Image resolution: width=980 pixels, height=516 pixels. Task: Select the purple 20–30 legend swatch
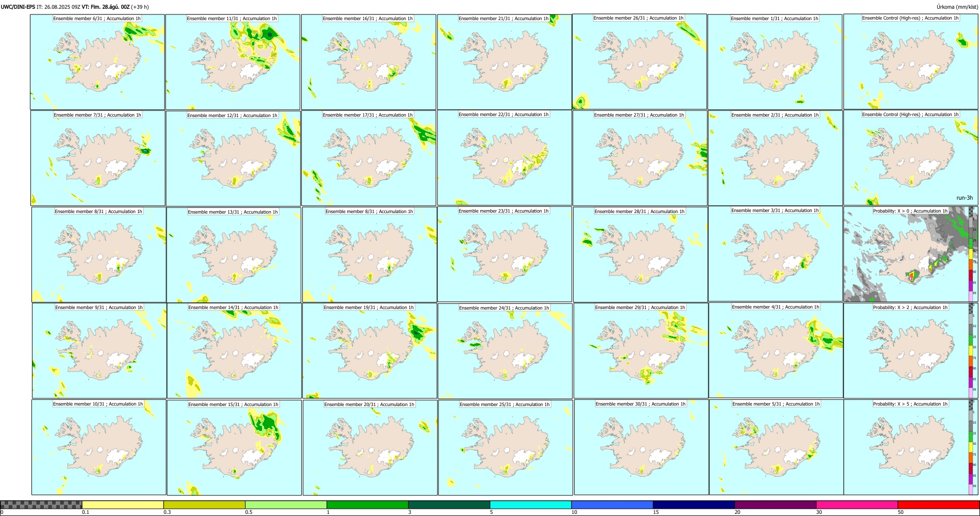click(x=775, y=505)
